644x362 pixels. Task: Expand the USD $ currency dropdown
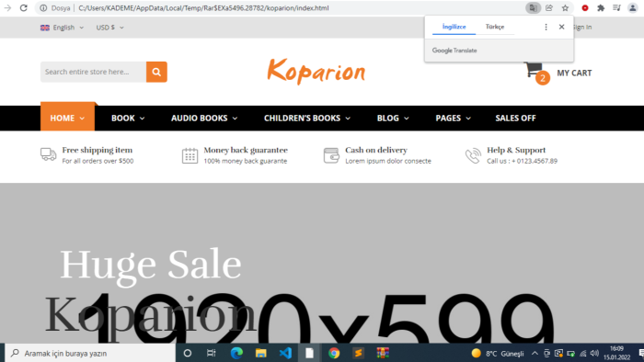coord(109,28)
